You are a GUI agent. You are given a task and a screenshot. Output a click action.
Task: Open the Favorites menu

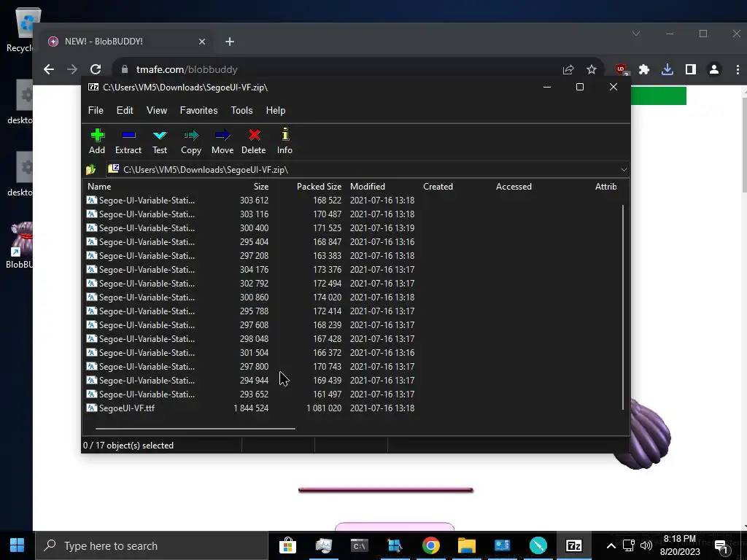(198, 111)
